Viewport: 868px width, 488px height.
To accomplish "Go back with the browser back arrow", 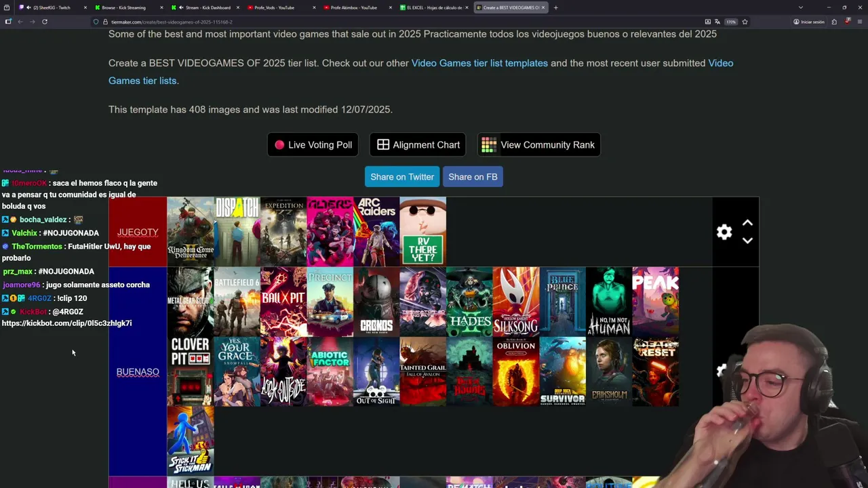I will pyautogui.click(x=20, y=22).
